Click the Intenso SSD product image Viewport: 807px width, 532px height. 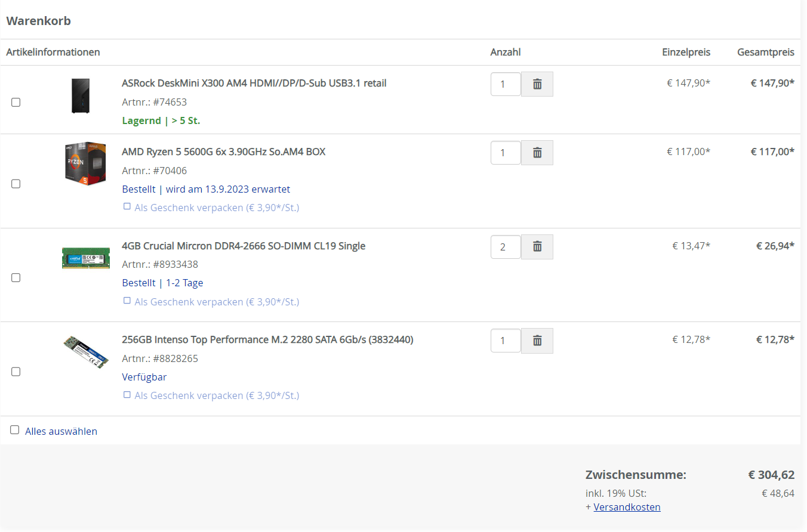click(85, 352)
